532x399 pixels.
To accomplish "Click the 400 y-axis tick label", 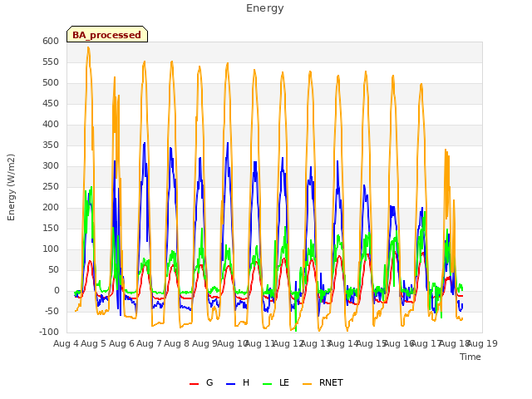I will click(x=51, y=125).
